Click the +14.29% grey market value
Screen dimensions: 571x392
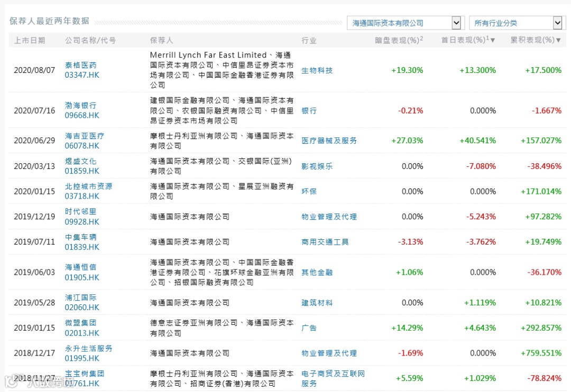[407, 328]
